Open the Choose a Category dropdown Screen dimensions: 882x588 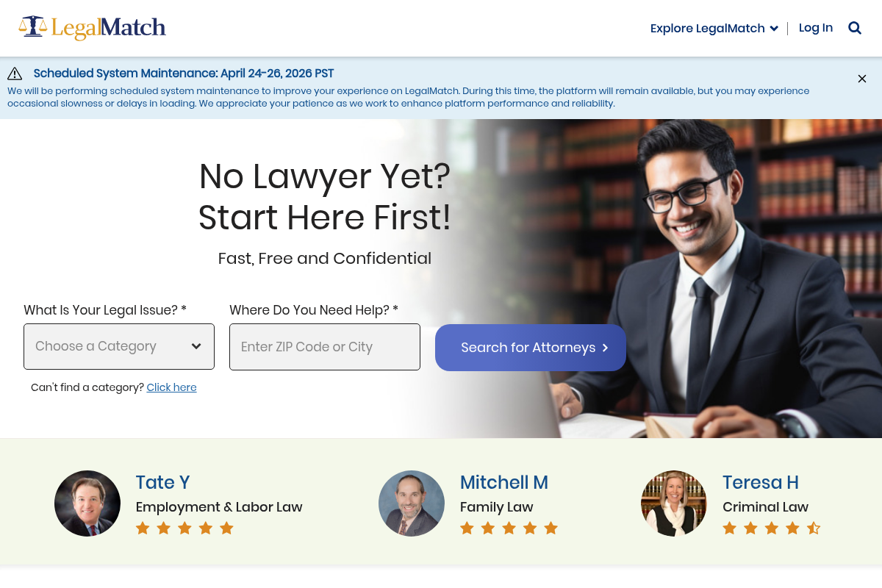[x=119, y=346]
